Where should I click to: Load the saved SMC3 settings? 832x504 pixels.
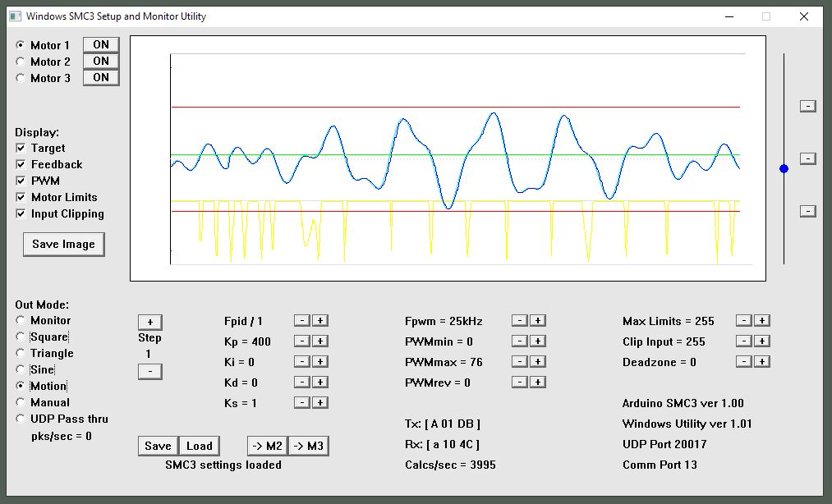tap(200, 446)
